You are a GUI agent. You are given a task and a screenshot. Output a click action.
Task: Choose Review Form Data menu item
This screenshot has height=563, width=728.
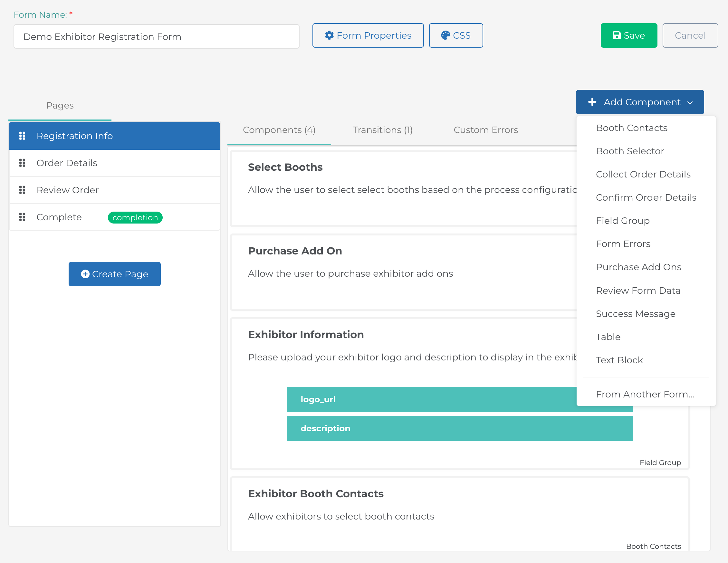point(646,291)
